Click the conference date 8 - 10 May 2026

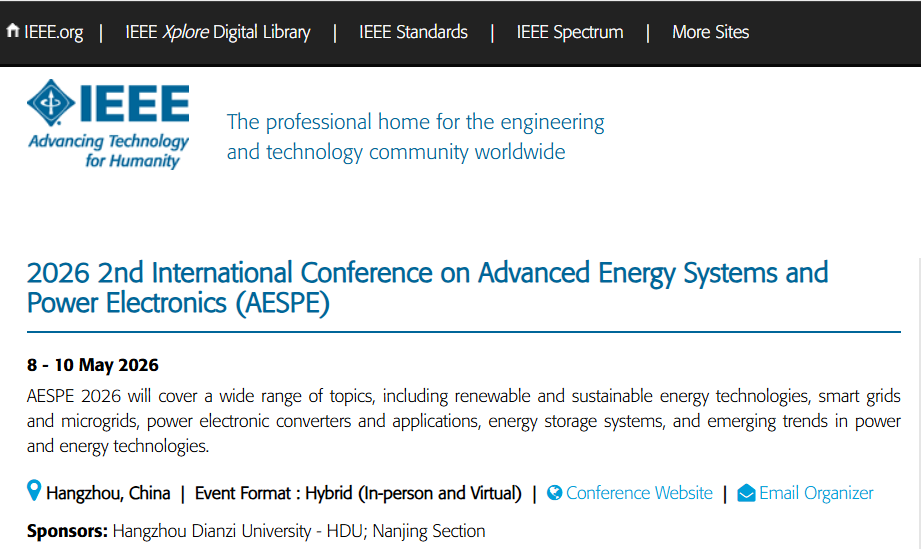tap(93, 365)
